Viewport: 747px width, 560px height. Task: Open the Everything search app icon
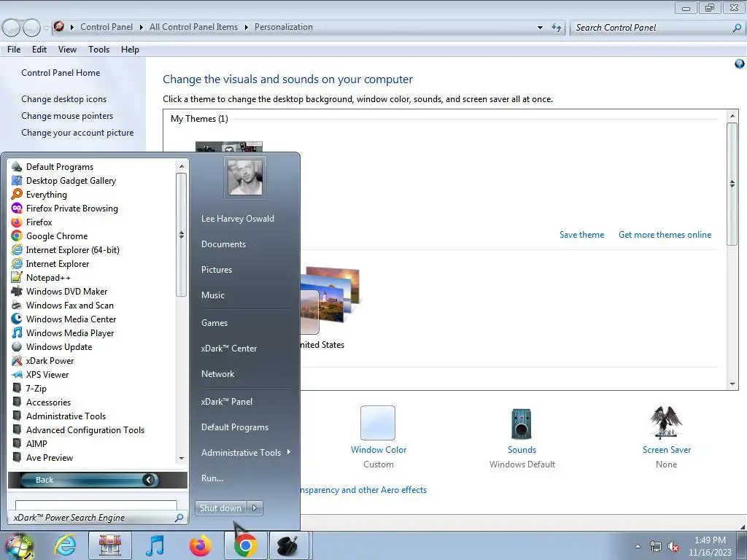[17, 194]
